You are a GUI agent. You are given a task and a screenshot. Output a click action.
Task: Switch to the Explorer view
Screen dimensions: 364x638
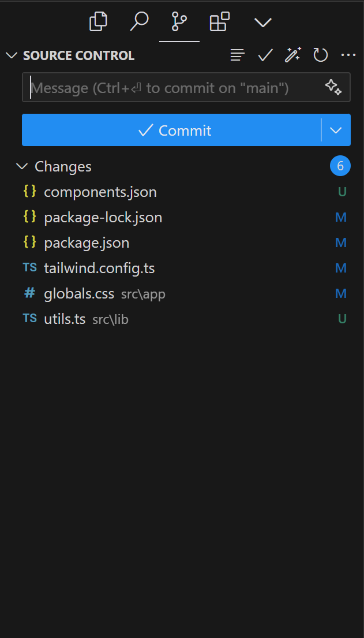coord(98,21)
